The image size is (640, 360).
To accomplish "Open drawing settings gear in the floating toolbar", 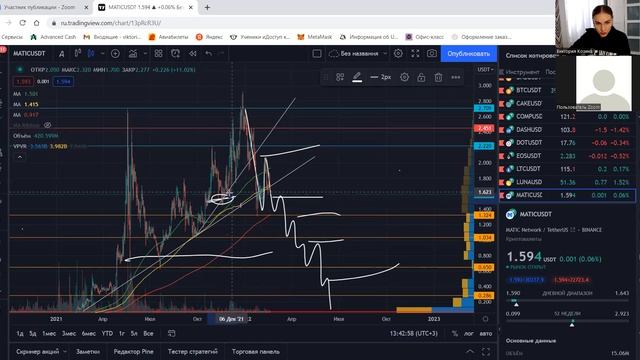I will click(x=404, y=77).
